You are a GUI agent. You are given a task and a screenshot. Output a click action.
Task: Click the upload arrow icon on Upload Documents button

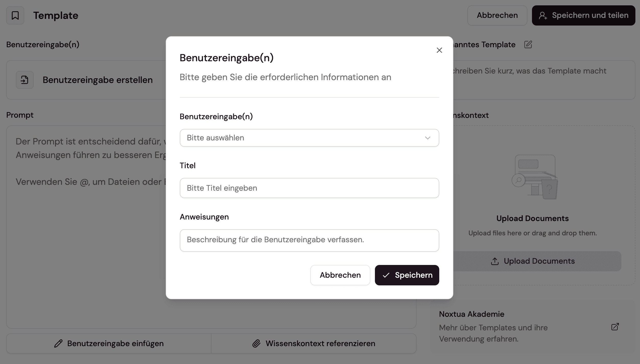[x=495, y=261]
